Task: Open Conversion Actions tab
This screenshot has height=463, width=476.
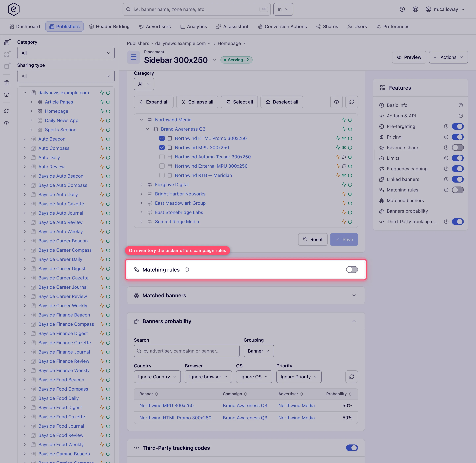Action: point(282,26)
